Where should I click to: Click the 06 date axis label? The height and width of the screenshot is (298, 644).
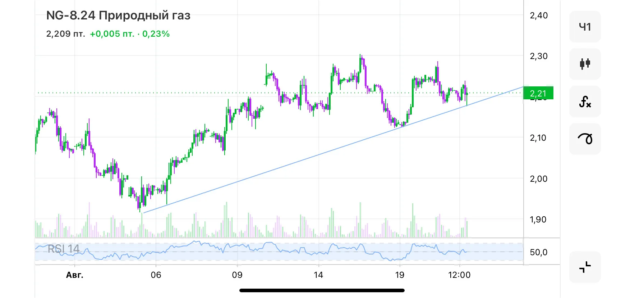pos(156,275)
